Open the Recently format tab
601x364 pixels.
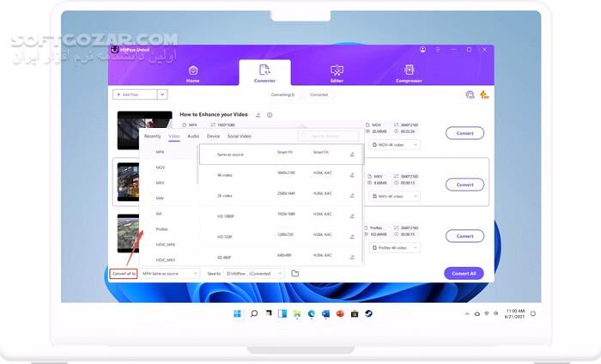153,136
